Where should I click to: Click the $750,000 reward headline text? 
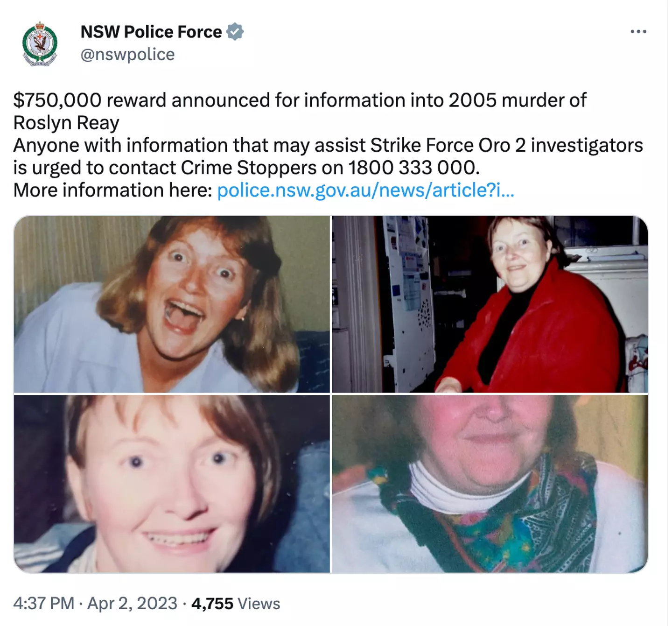[300, 100]
